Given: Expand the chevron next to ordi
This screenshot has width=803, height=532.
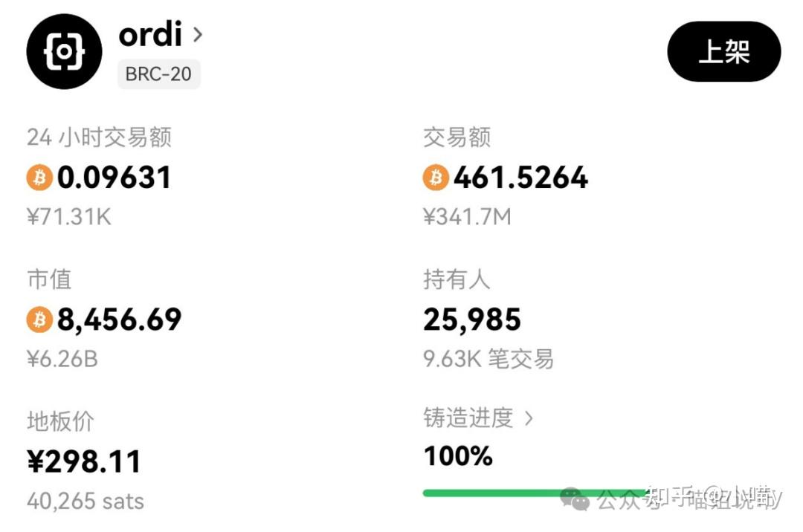Looking at the screenshot, I should tap(198, 34).
